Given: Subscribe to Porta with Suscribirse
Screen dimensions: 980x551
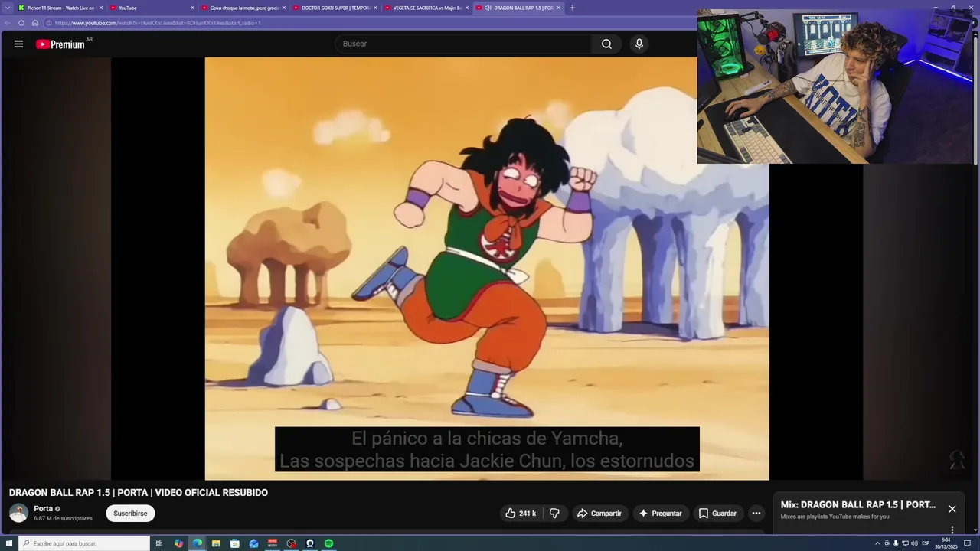Looking at the screenshot, I should tap(130, 514).
